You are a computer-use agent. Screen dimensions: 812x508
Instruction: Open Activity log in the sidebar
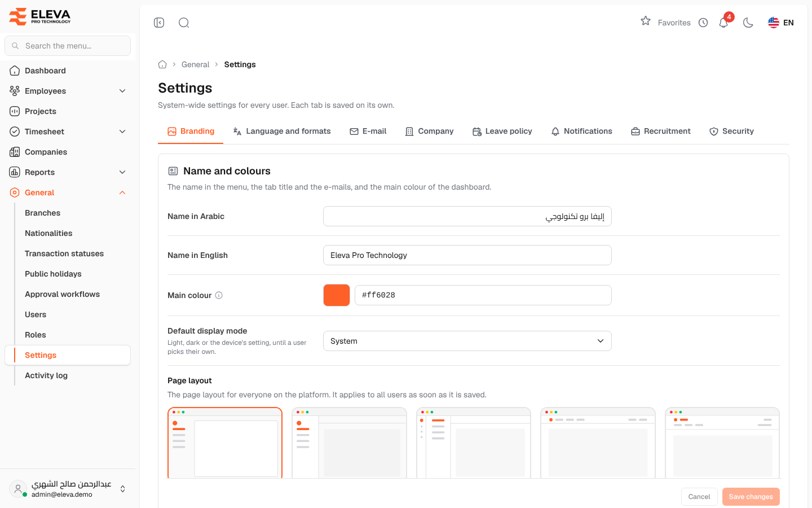[46, 375]
